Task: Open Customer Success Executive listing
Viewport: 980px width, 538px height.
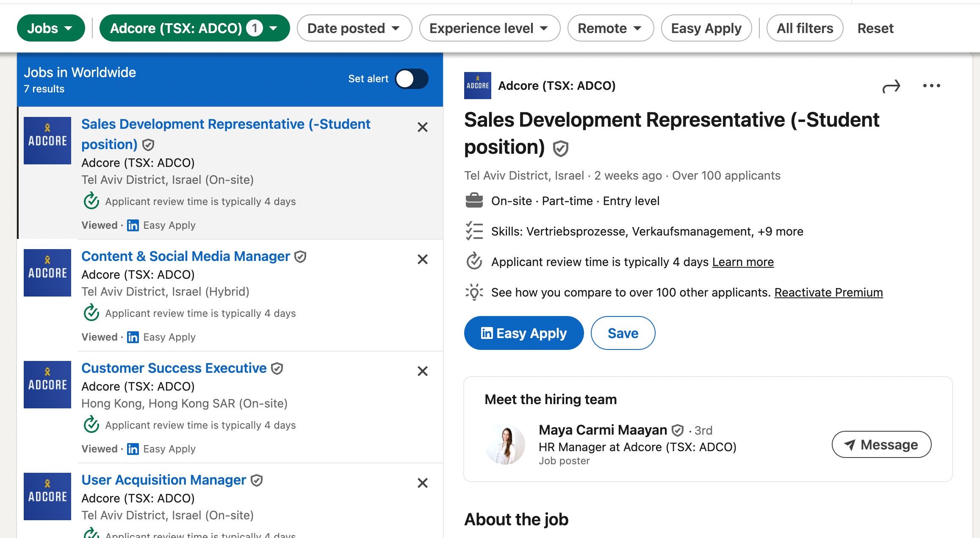Action: pyautogui.click(x=174, y=368)
